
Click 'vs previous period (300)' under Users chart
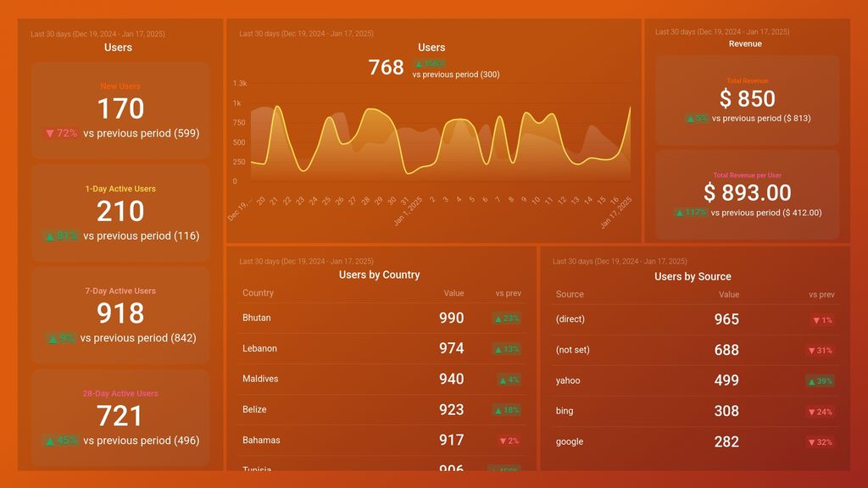click(455, 75)
